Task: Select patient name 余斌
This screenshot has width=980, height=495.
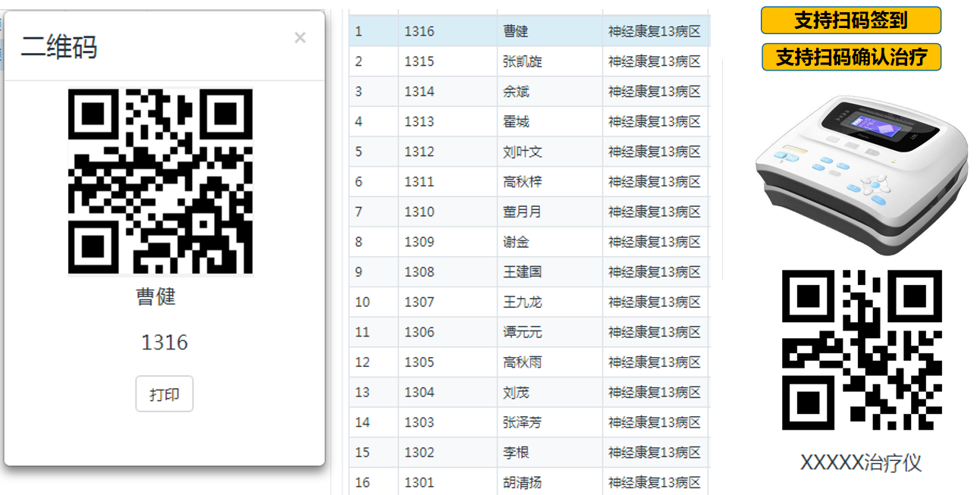Action: coord(516,92)
